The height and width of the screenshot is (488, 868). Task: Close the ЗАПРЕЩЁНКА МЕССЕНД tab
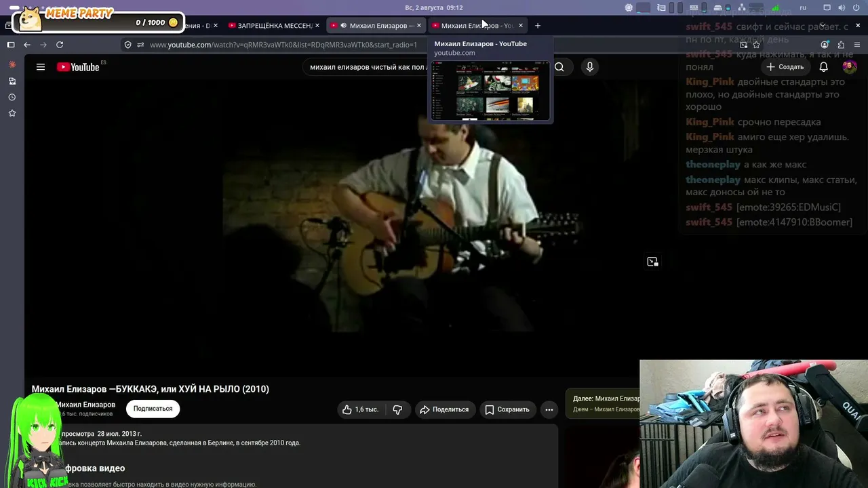tap(317, 26)
